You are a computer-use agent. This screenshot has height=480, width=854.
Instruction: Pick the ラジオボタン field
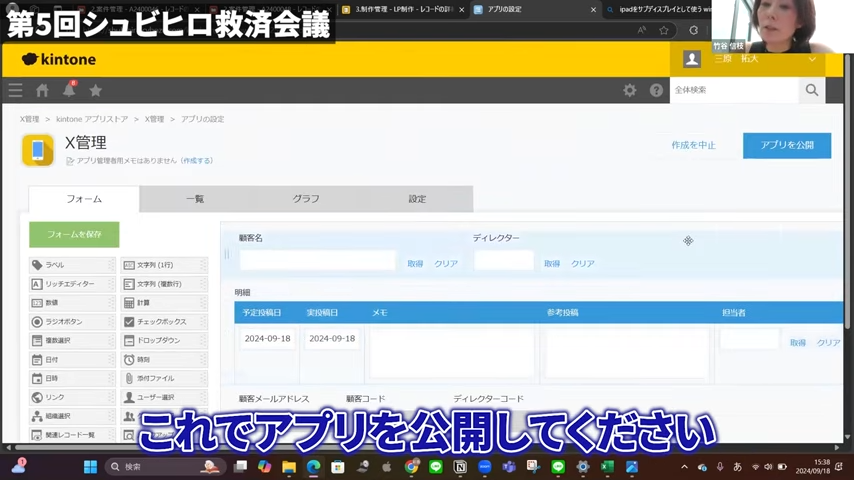[72, 321]
